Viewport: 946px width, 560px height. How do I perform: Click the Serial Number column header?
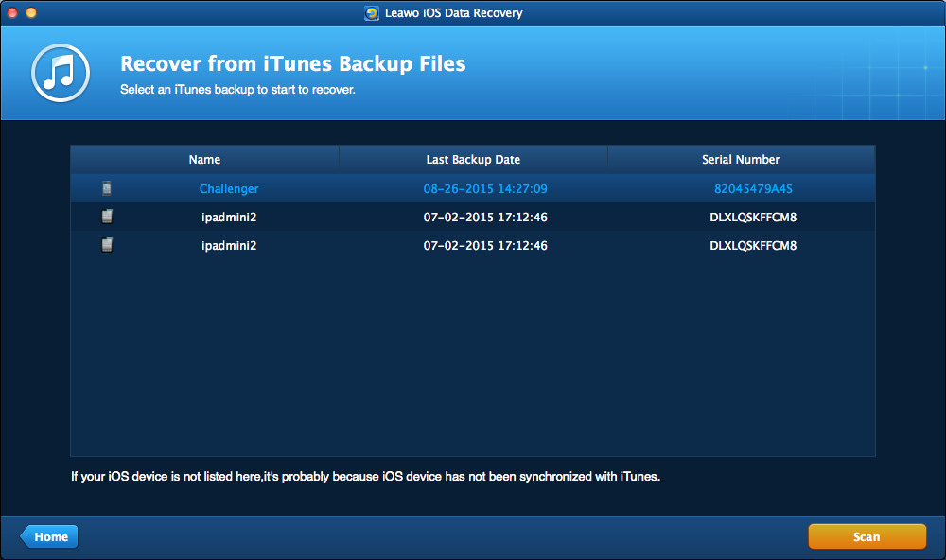(741, 160)
